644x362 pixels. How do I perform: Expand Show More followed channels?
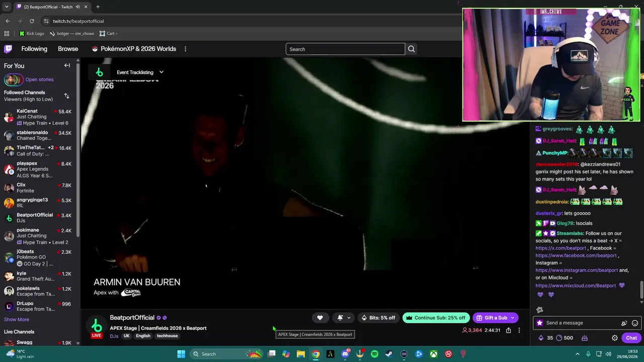pos(17,319)
